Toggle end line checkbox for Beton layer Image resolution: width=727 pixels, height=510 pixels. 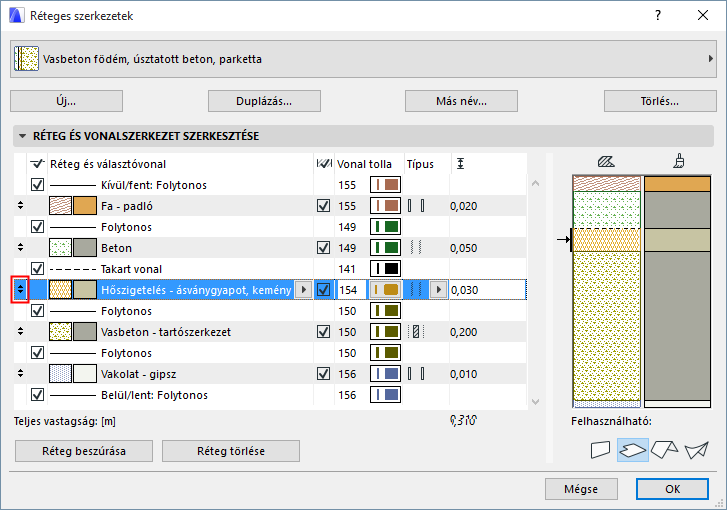323,248
